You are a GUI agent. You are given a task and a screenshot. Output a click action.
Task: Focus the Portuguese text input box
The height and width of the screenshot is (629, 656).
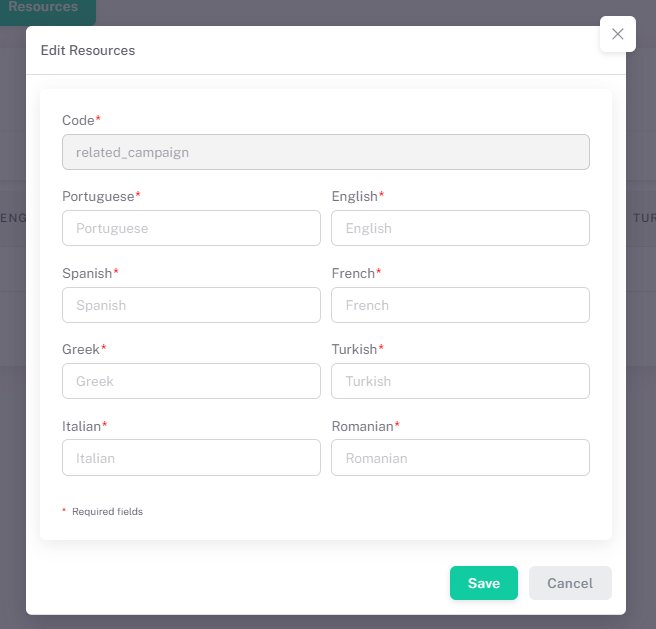pos(191,228)
